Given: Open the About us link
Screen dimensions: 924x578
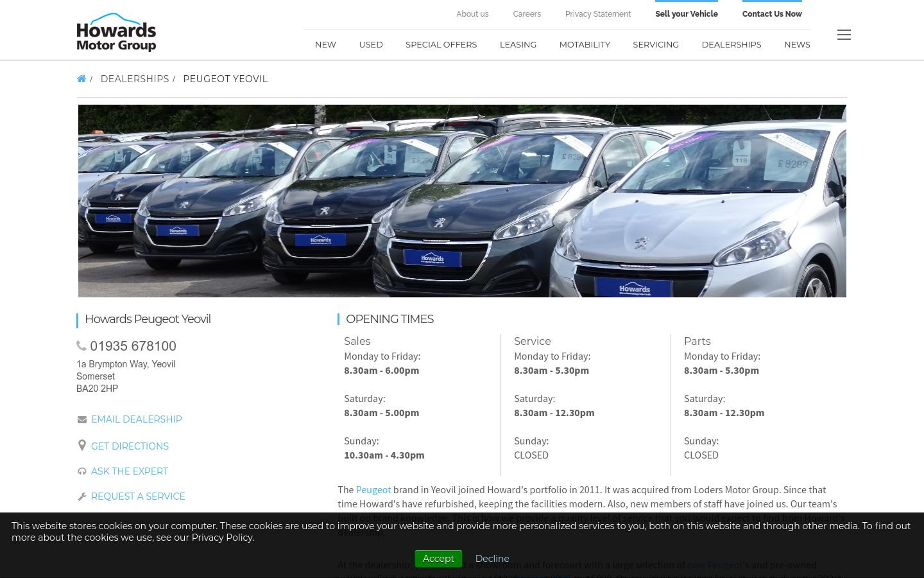Looking at the screenshot, I should point(472,14).
